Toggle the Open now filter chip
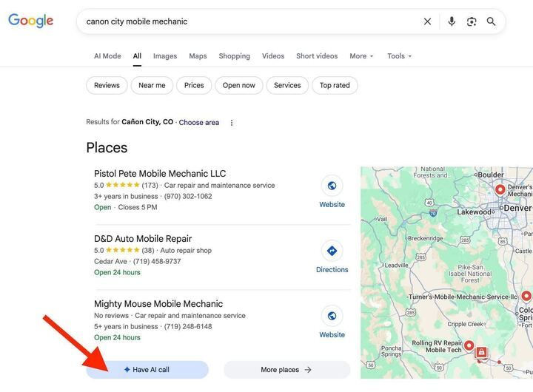533x392 pixels. [x=238, y=85]
